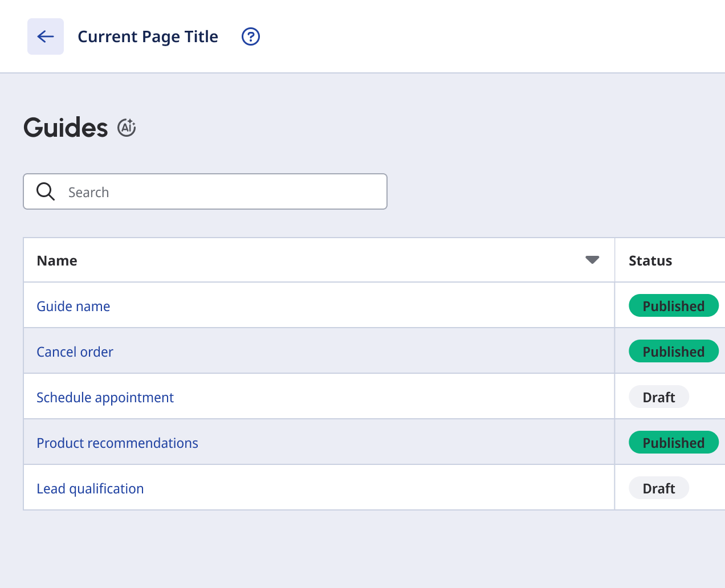725x588 pixels.
Task: Click the AI sparkle icon beside Guides
Action: (x=127, y=128)
